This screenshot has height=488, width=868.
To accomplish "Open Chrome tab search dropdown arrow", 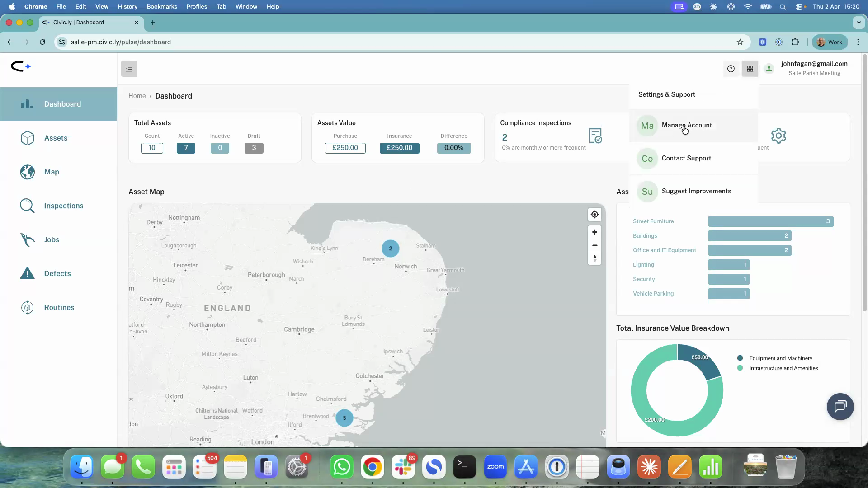I will (x=858, y=22).
